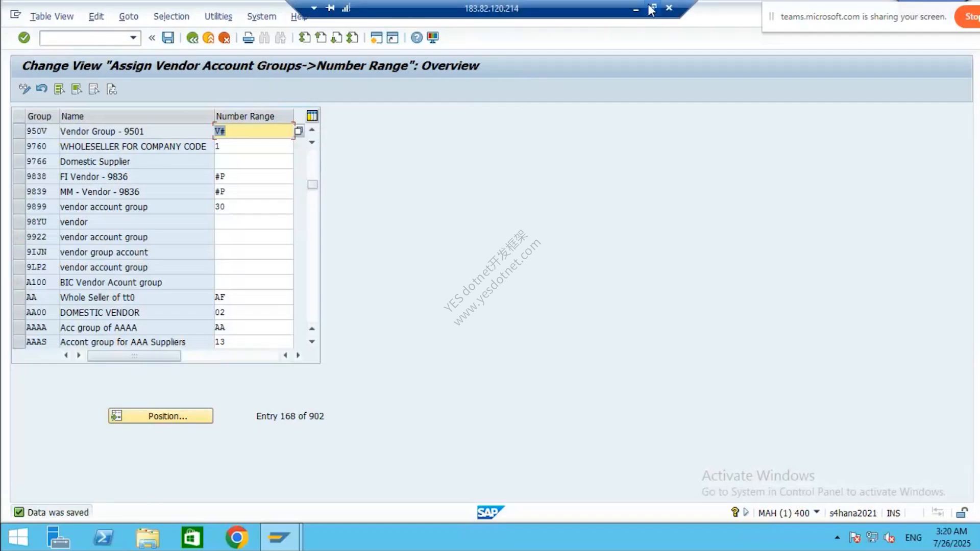The width and height of the screenshot is (980, 551).
Task: Expand the MAH (1) 400 system dropdown
Action: click(x=817, y=512)
